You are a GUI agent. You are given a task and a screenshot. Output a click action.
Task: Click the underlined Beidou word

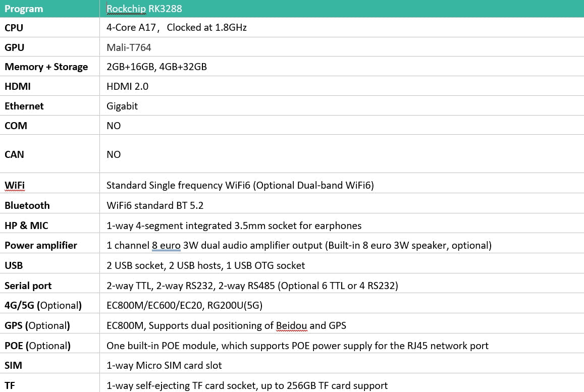(291, 325)
